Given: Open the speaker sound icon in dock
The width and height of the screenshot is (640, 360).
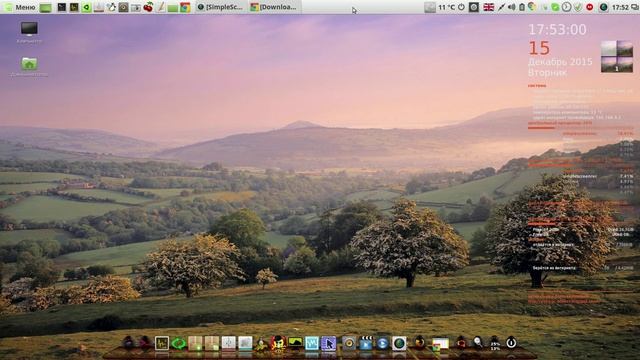Looking at the screenshot, I should pos(349,343).
